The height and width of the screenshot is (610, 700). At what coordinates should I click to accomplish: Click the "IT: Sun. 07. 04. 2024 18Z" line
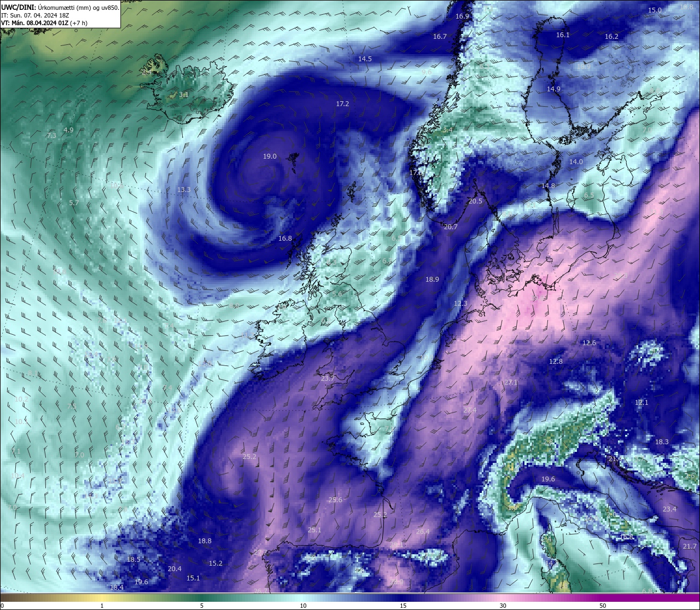(x=35, y=15)
